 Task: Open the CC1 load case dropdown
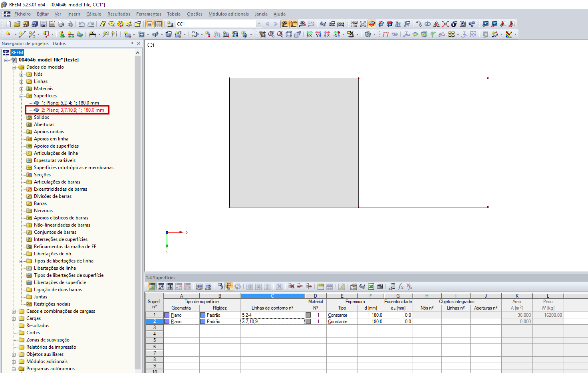tap(259, 24)
